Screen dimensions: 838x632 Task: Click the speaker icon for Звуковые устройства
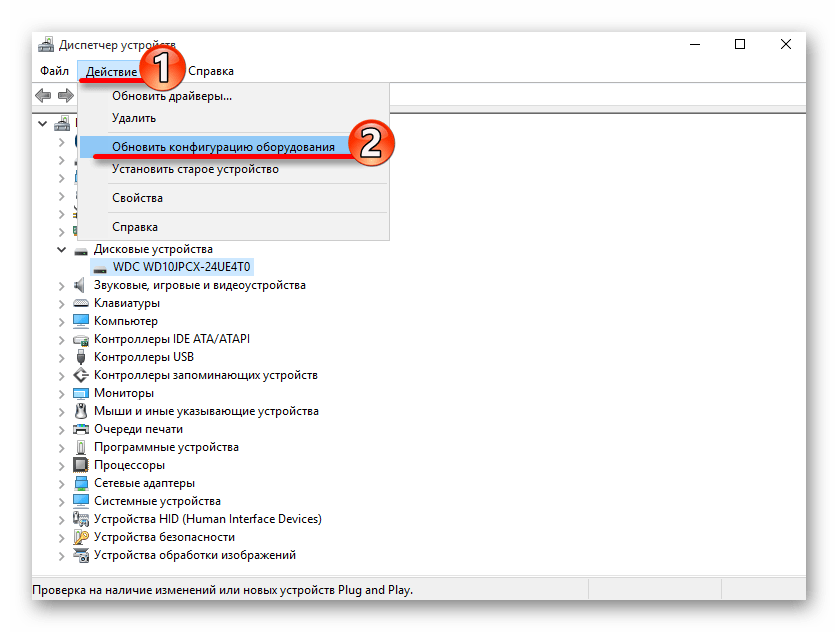tap(80, 285)
